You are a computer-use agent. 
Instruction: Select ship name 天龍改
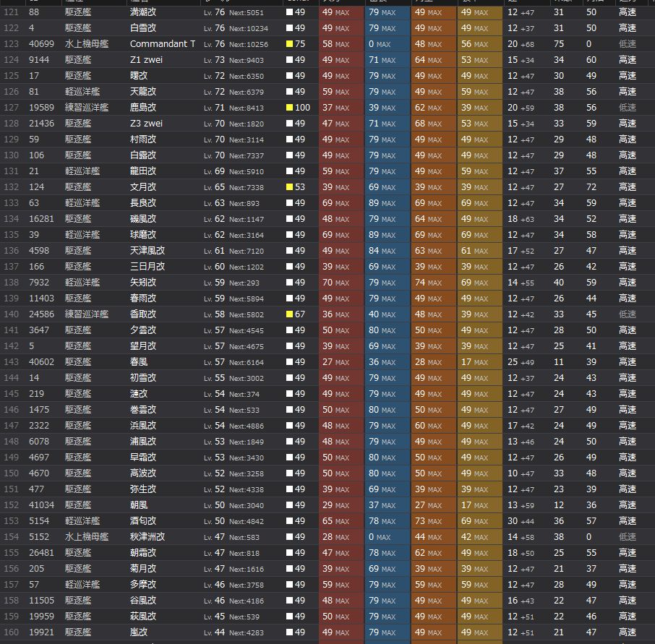[x=143, y=92]
